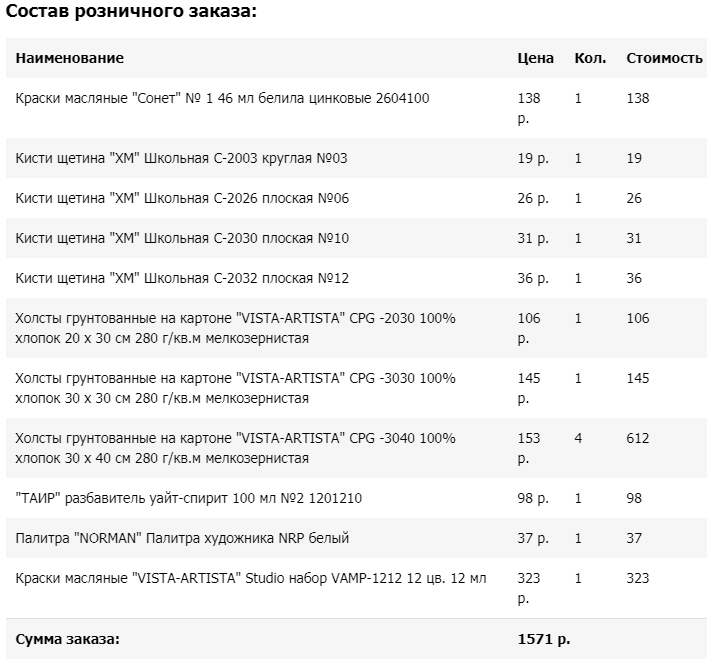Click the quantity 4 for CPG -3040
Viewport: 707px width, 660px height.
pyautogui.click(x=578, y=438)
